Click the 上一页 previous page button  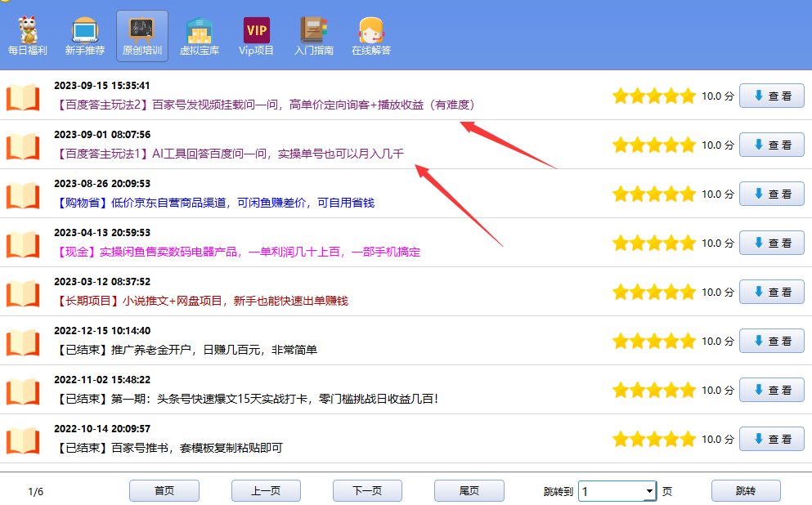266,490
